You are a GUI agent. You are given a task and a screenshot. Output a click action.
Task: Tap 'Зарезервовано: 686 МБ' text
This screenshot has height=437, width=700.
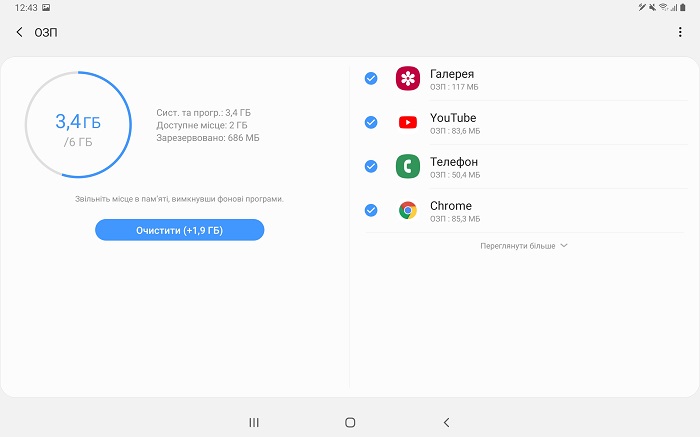pyautogui.click(x=208, y=138)
